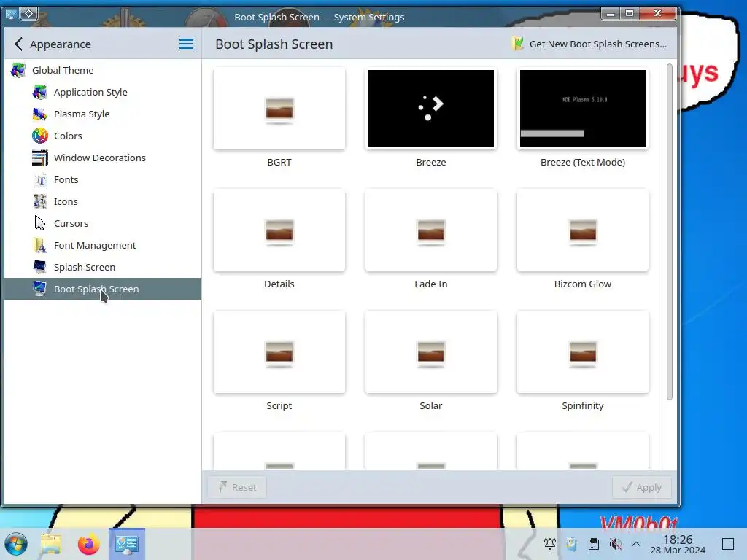The width and height of the screenshot is (747, 560).
Task: Click the Fonts icon
Action: coord(40,179)
